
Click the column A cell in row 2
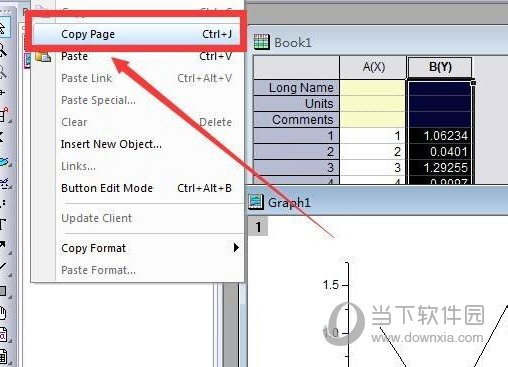coord(373,152)
